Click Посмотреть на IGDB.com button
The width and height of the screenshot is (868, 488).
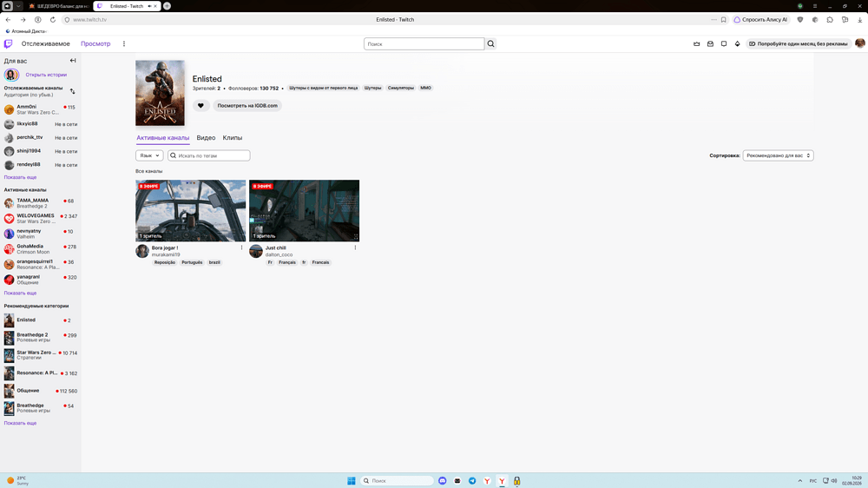point(247,105)
